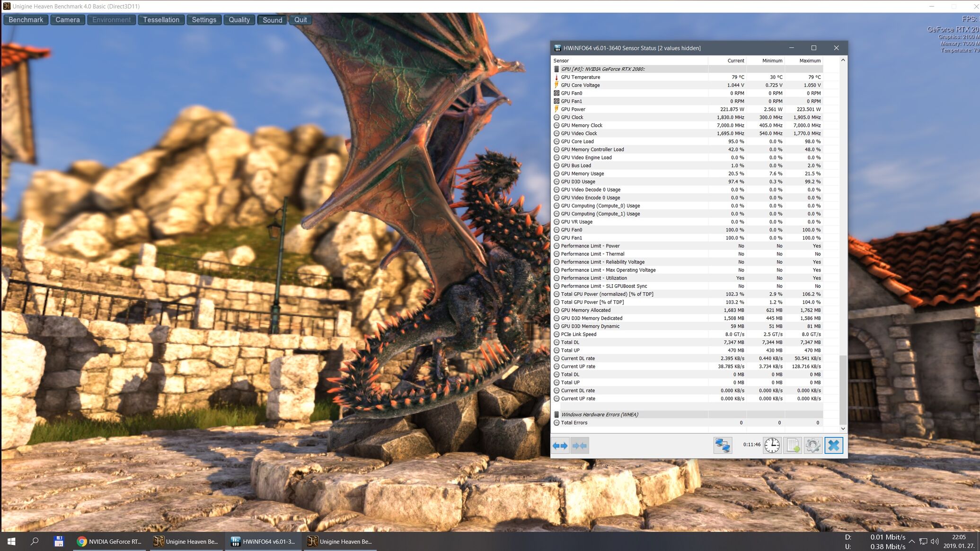The height and width of the screenshot is (551, 980).
Task: Click the GPU Clock row circle icon
Action: tap(556, 117)
